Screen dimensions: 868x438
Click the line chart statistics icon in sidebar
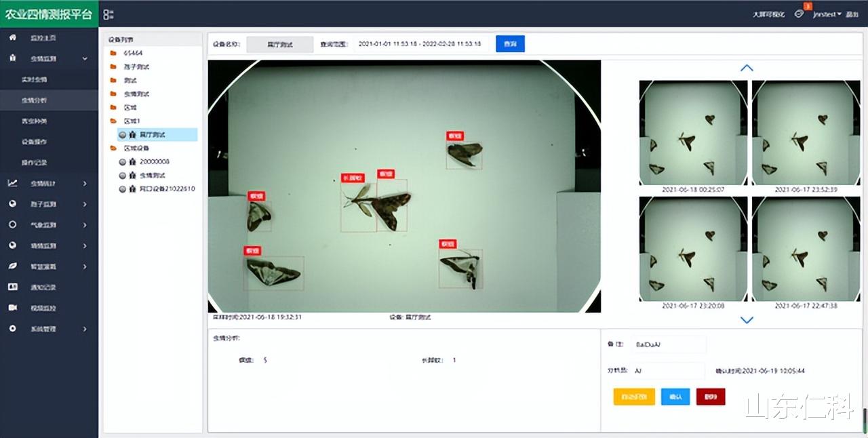(x=12, y=183)
